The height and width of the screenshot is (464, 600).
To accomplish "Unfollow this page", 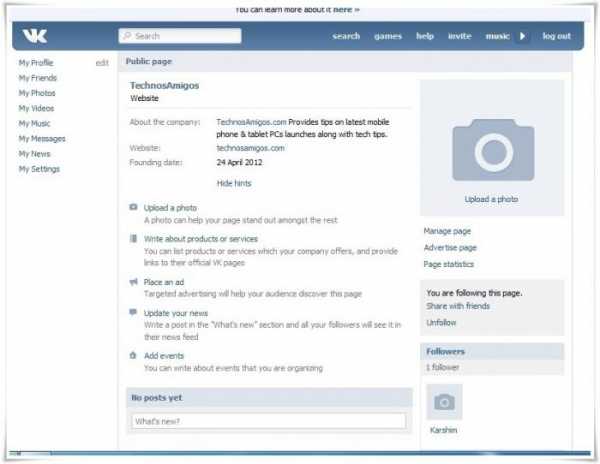I will point(441,323).
